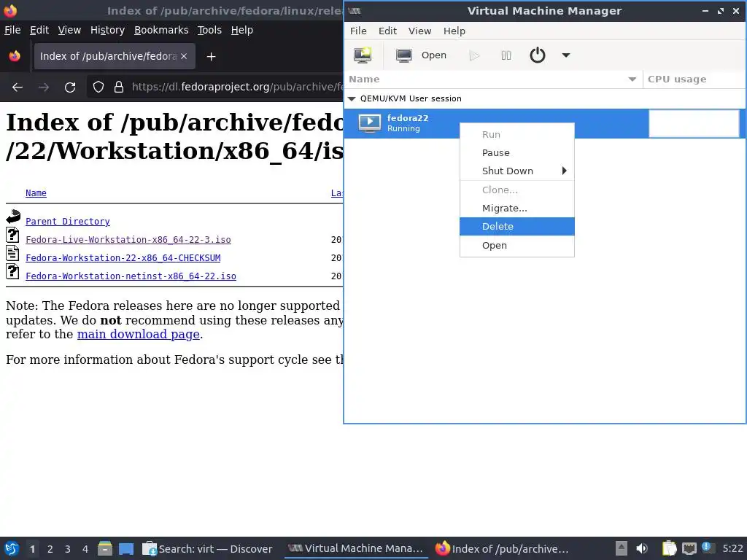Click the Run VM play icon in toolbar
747x560 pixels.
[474, 55]
